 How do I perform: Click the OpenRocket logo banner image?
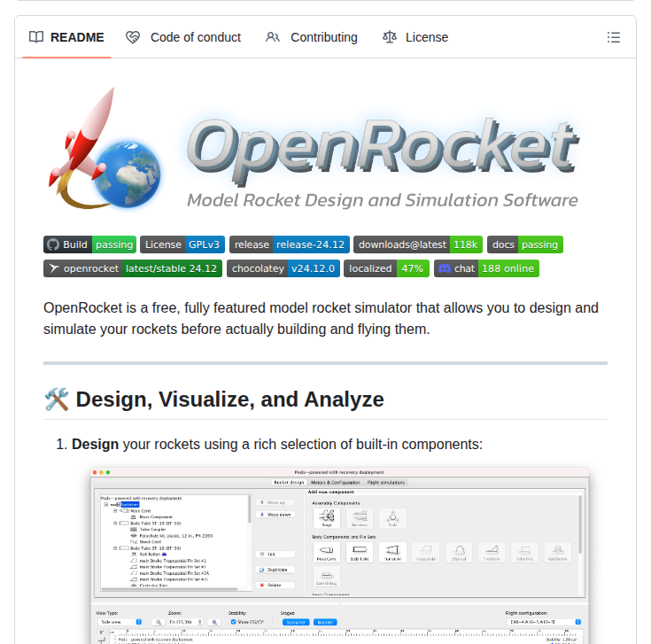point(314,148)
